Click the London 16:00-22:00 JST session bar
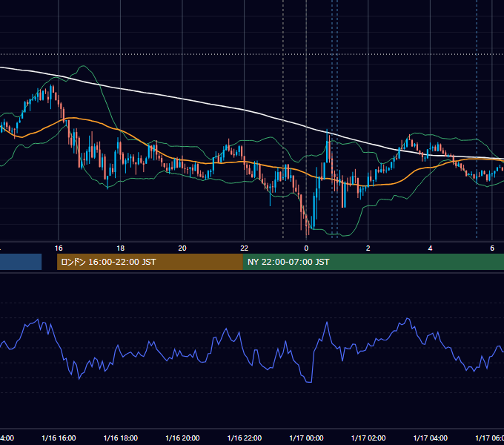 [x=150, y=262]
